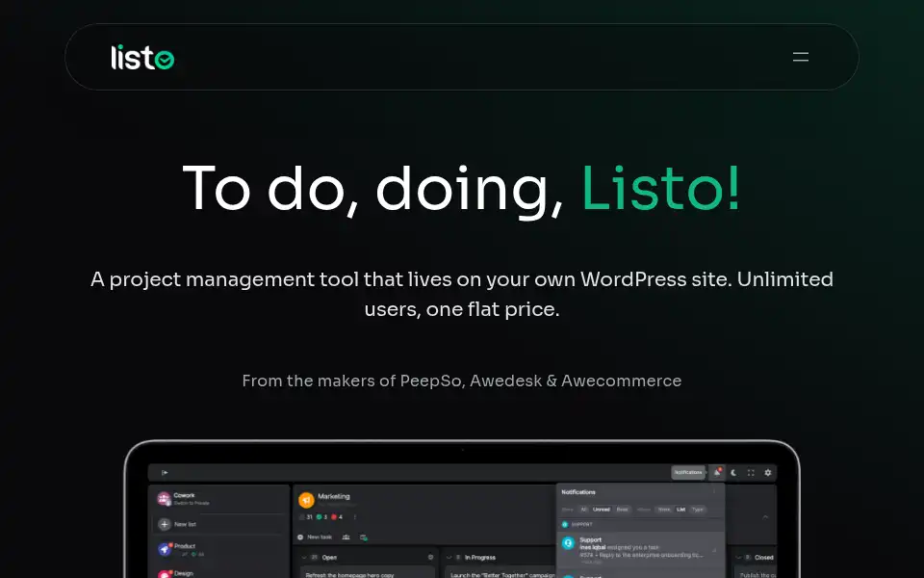Click the New task button

coord(316,537)
